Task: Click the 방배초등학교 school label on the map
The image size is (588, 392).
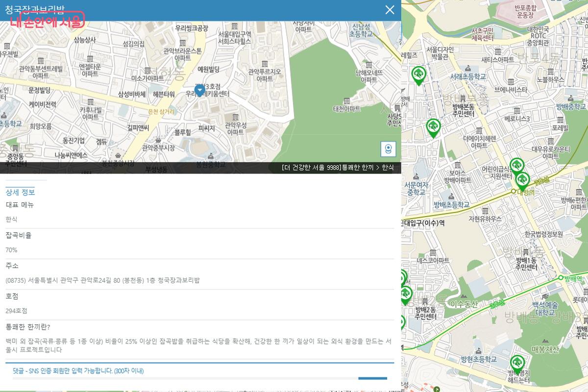Action: pyautogui.click(x=451, y=204)
